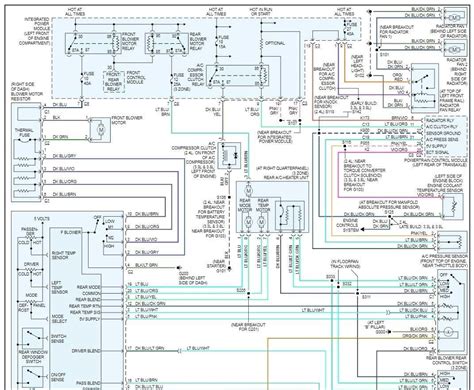Click the 'A/C PRESSURE SENSOR' label
The height and width of the screenshot is (390, 474).
click(445, 256)
